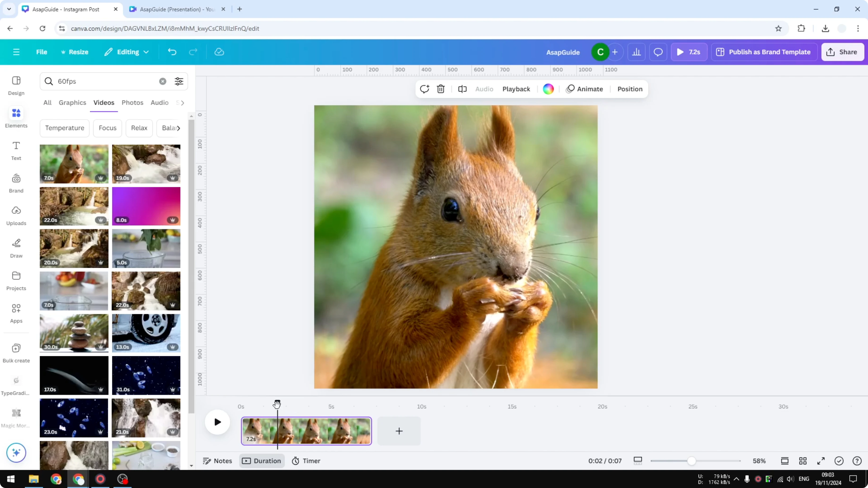The image size is (868, 488).
Task: Select the Draw tool in sidebar
Action: click(x=16, y=248)
